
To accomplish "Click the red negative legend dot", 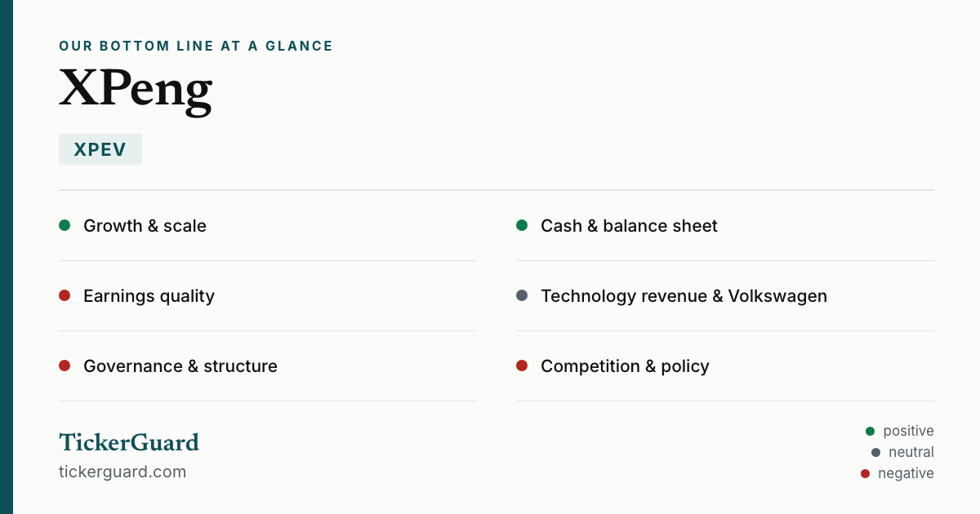I will [865, 473].
